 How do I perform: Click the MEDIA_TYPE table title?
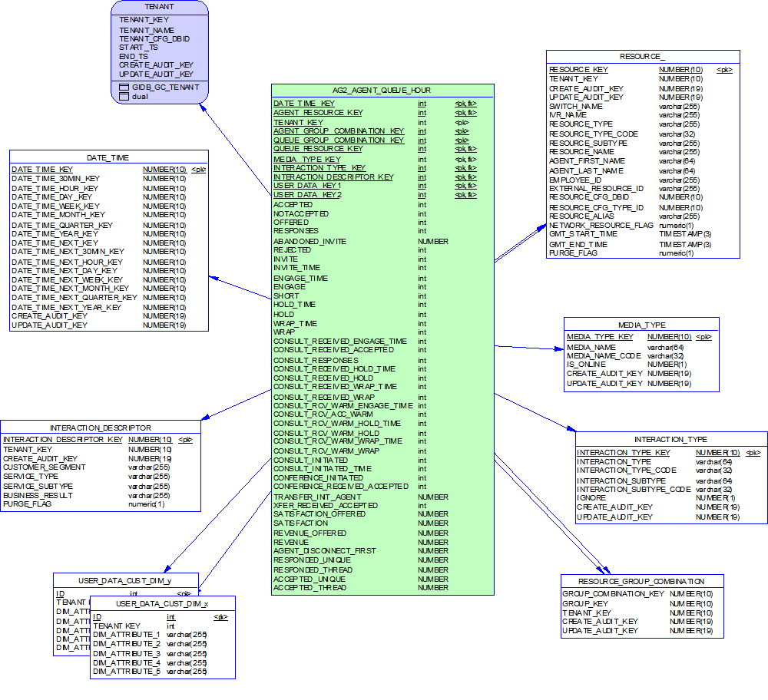[641, 325]
